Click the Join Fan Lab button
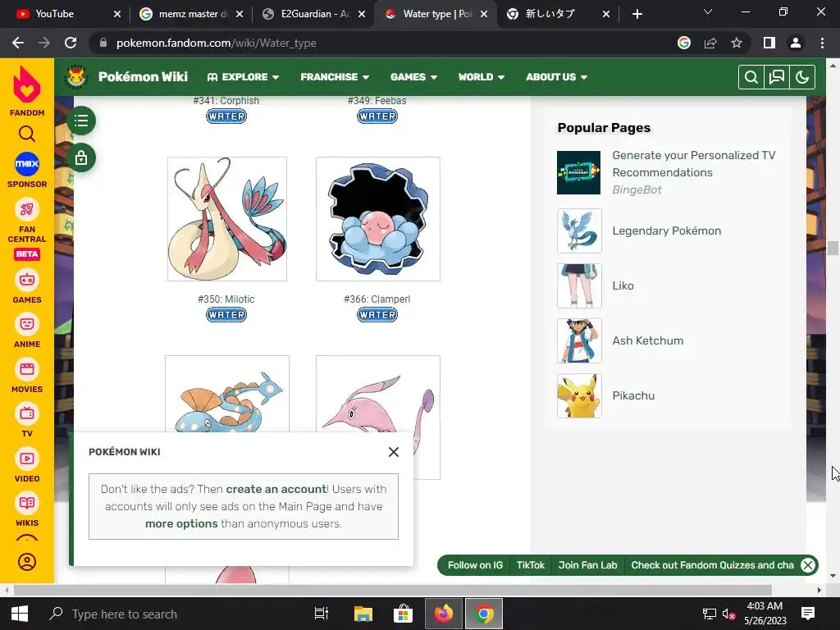The image size is (840, 630). (x=587, y=565)
